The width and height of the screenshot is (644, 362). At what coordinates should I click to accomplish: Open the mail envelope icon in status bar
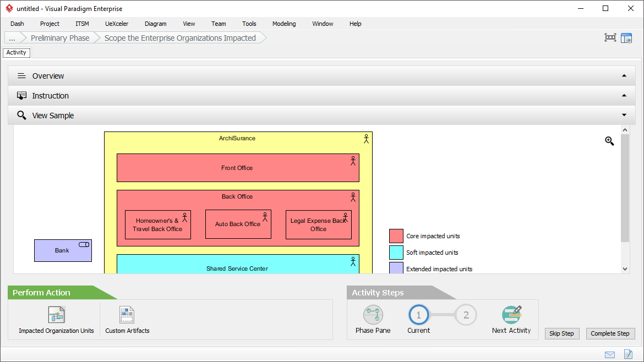(x=610, y=355)
